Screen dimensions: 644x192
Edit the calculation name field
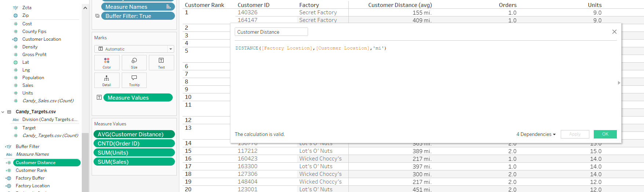271,32
